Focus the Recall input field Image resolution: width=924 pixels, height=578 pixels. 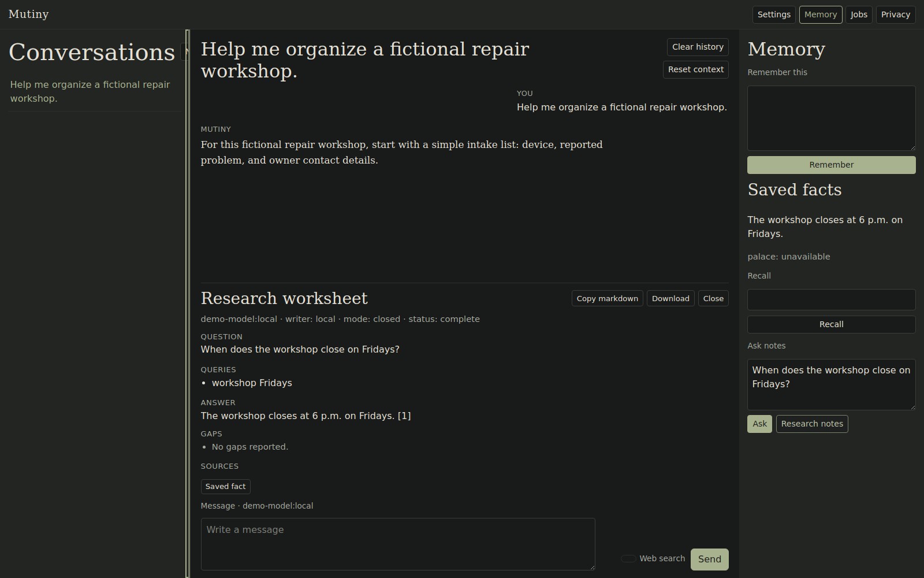[x=831, y=299]
